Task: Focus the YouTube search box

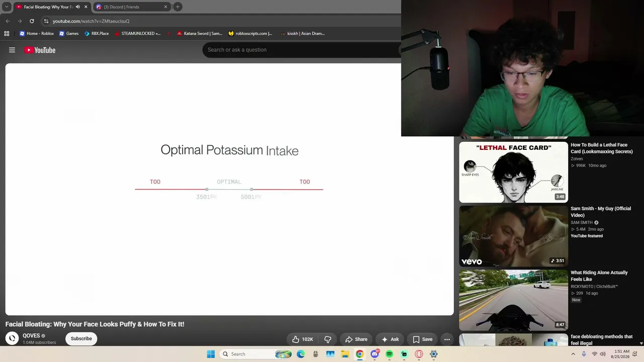Action: coord(302,50)
